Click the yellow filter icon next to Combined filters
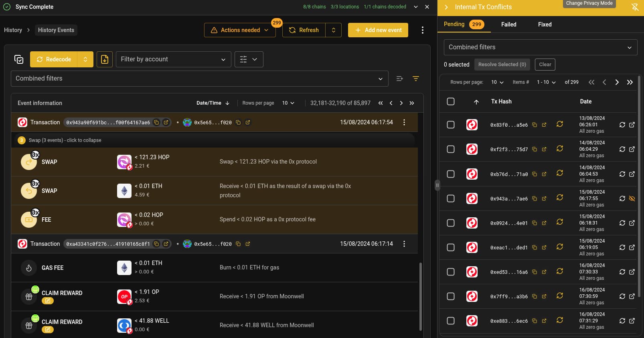The image size is (644, 338). click(x=416, y=79)
